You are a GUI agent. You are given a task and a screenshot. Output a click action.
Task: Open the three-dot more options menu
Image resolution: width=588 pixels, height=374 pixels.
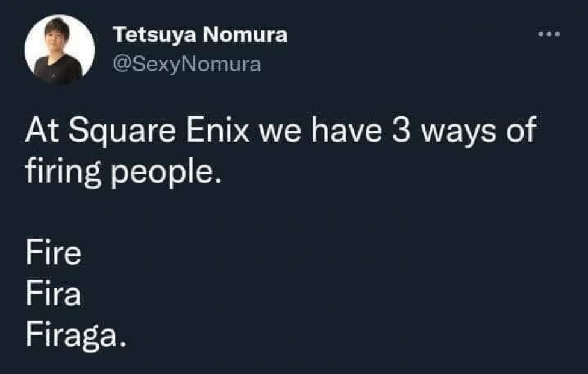pyautogui.click(x=549, y=34)
